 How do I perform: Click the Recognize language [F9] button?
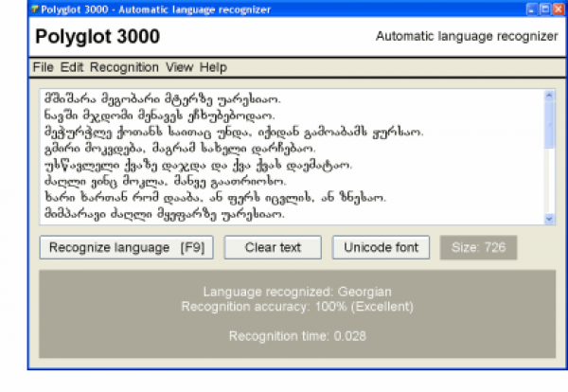click(127, 247)
